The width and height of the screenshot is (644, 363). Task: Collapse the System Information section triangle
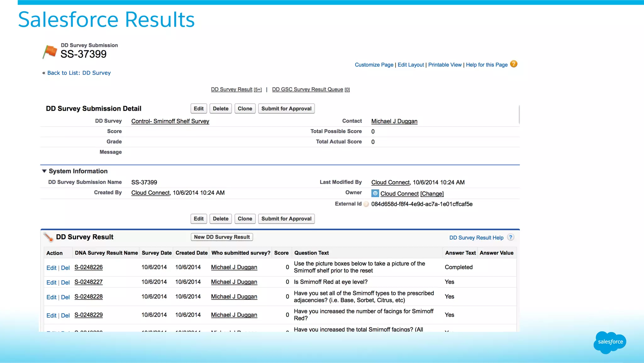[x=44, y=171]
